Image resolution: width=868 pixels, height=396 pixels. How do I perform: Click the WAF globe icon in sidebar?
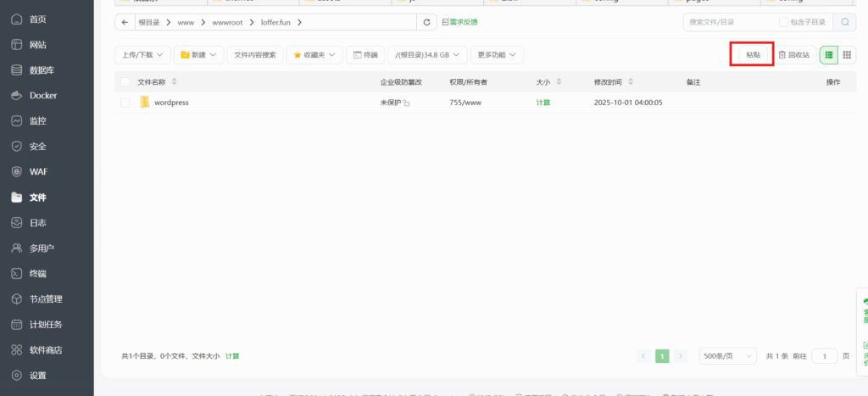(x=17, y=171)
